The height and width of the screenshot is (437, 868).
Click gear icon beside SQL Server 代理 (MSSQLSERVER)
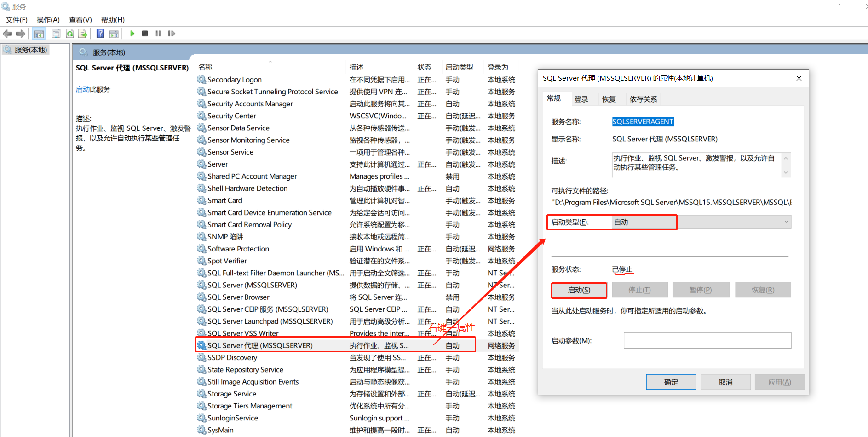click(201, 345)
